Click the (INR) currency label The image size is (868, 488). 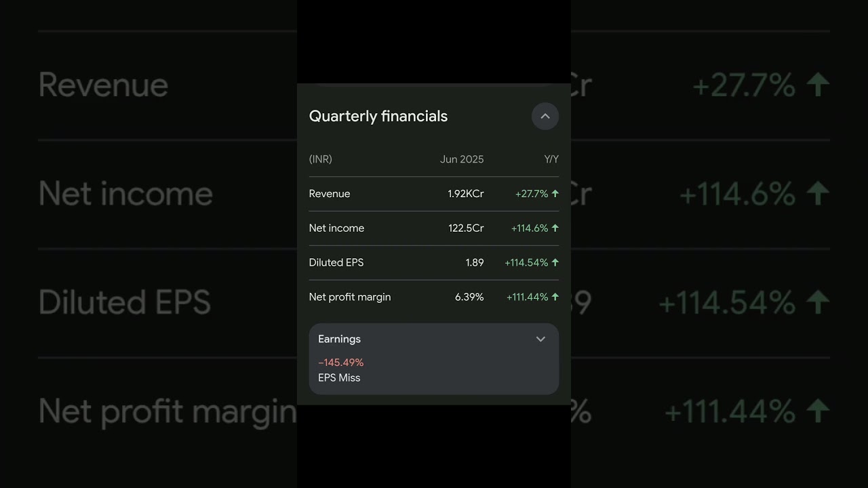[321, 159]
